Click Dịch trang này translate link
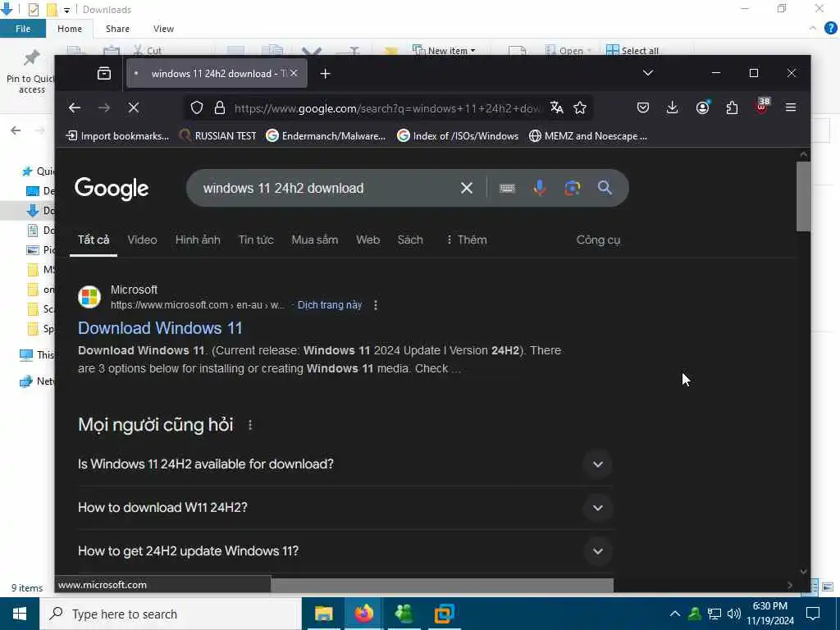840x630 pixels. 330,305
